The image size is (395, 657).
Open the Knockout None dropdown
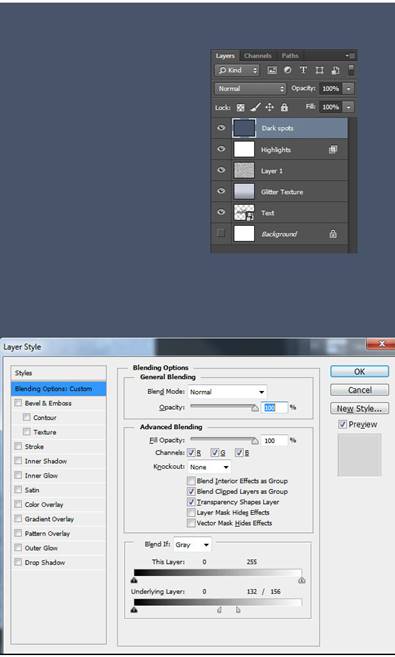[209, 467]
